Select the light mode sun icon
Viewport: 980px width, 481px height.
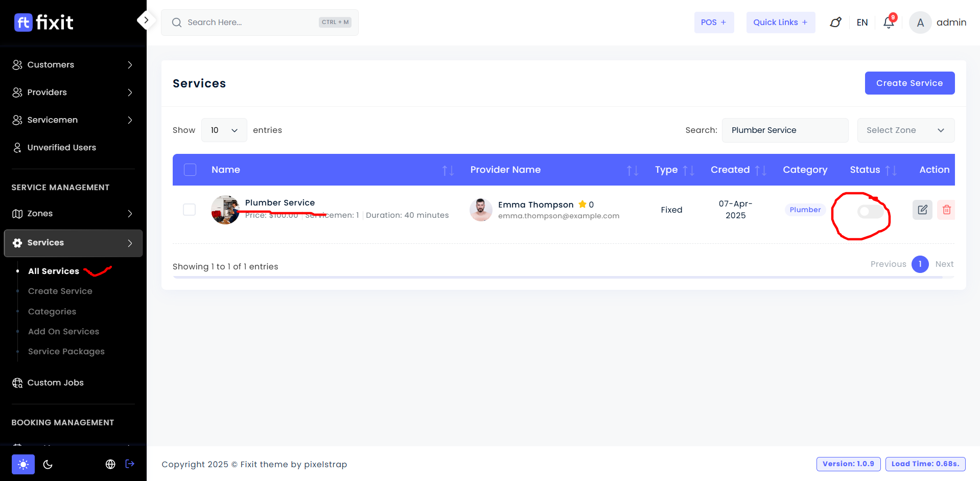(x=23, y=464)
